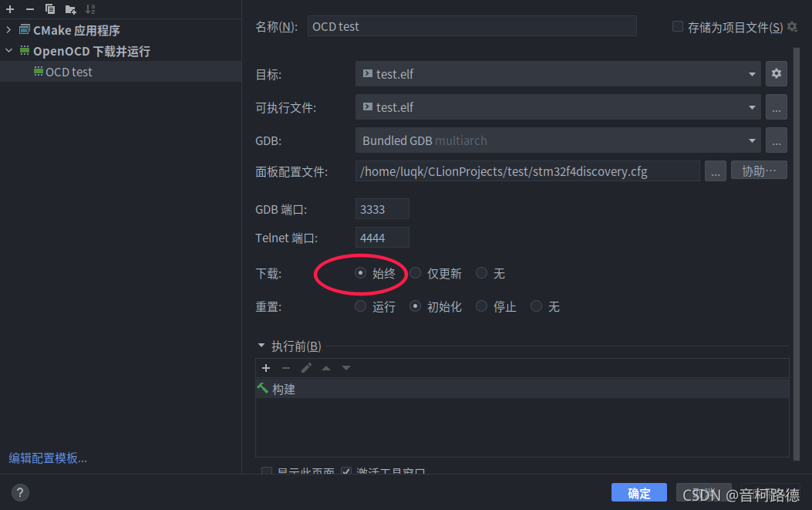The height and width of the screenshot is (510, 812).
Task: Browse for a custom GDB
Action: coord(777,140)
